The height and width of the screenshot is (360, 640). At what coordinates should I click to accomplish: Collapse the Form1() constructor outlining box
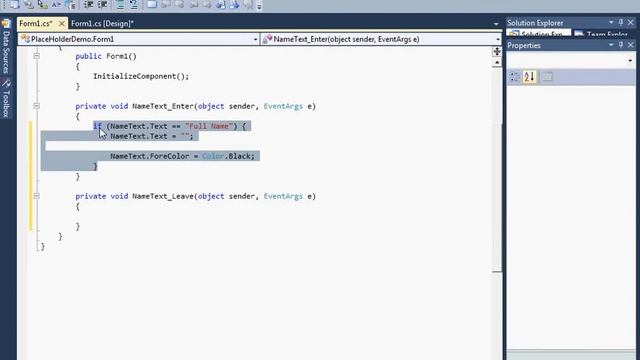click(x=36, y=56)
